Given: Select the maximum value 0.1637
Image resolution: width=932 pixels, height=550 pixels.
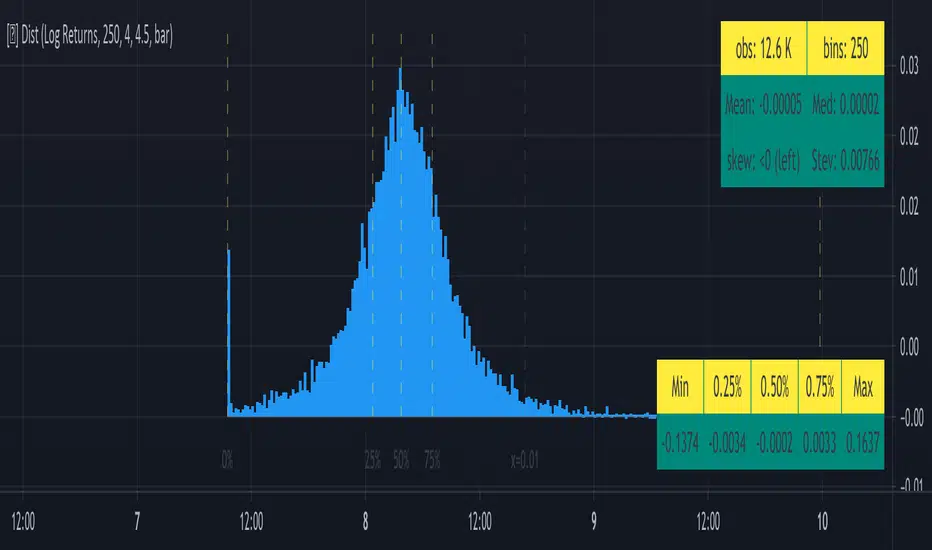Looking at the screenshot, I should tap(863, 442).
